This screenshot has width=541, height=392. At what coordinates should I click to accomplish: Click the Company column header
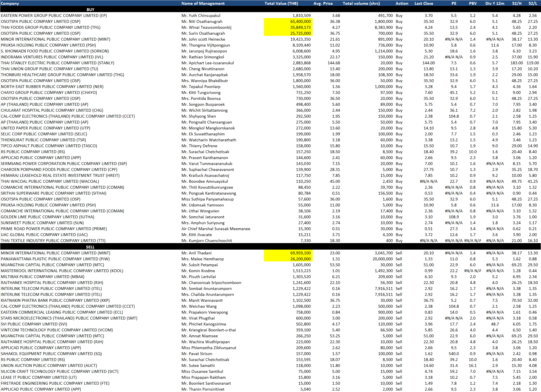coord(10,3)
